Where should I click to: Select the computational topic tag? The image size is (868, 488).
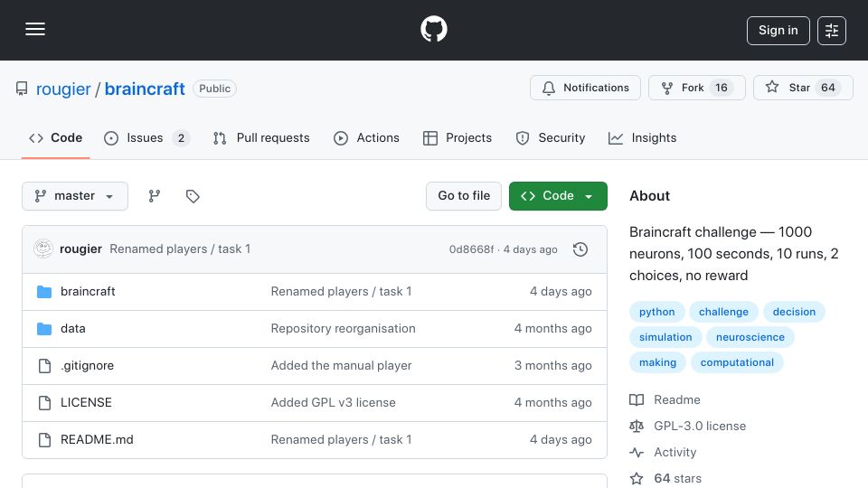tap(737, 363)
